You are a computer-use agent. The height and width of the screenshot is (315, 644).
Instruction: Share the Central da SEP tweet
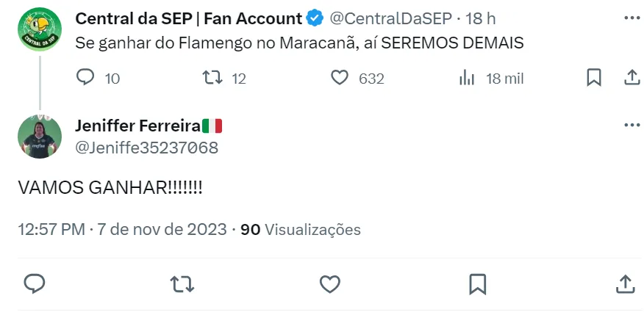(631, 78)
